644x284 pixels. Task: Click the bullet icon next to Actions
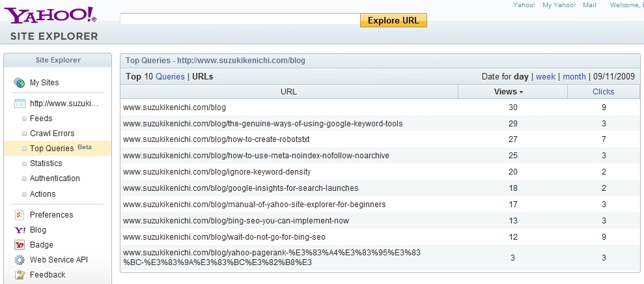tap(25, 194)
